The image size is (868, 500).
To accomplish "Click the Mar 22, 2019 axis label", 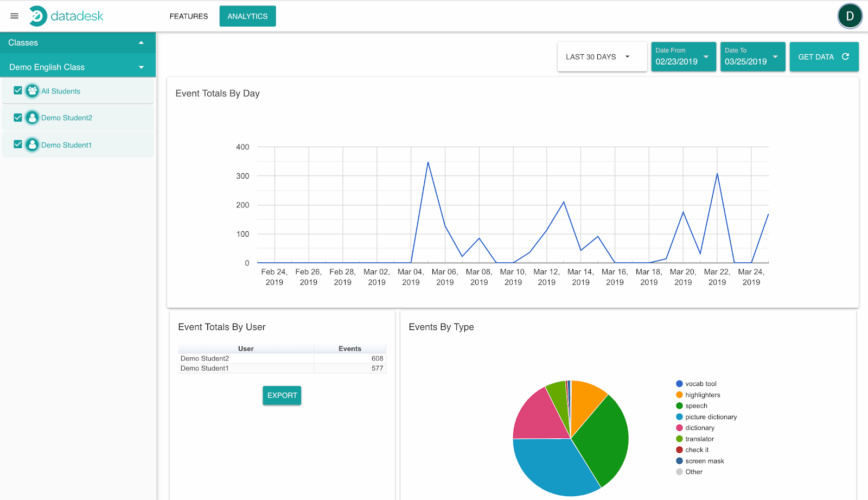I will click(x=717, y=277).
